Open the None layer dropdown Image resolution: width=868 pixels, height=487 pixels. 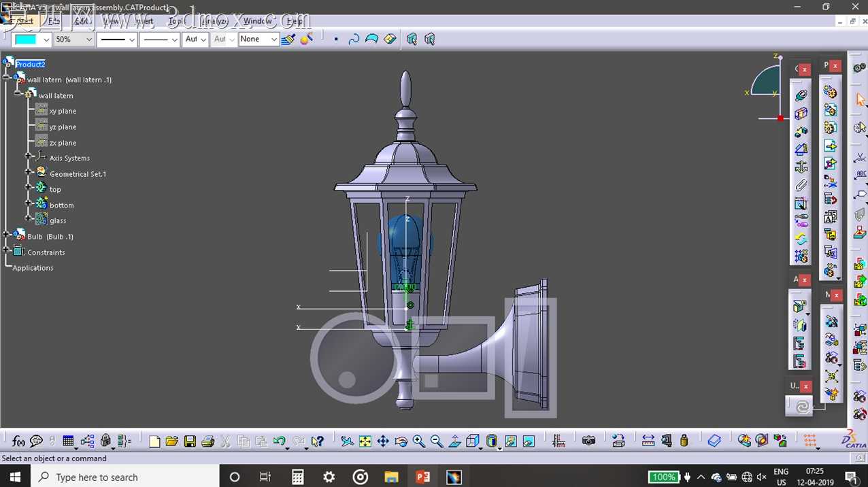click(x=273, y=39)
